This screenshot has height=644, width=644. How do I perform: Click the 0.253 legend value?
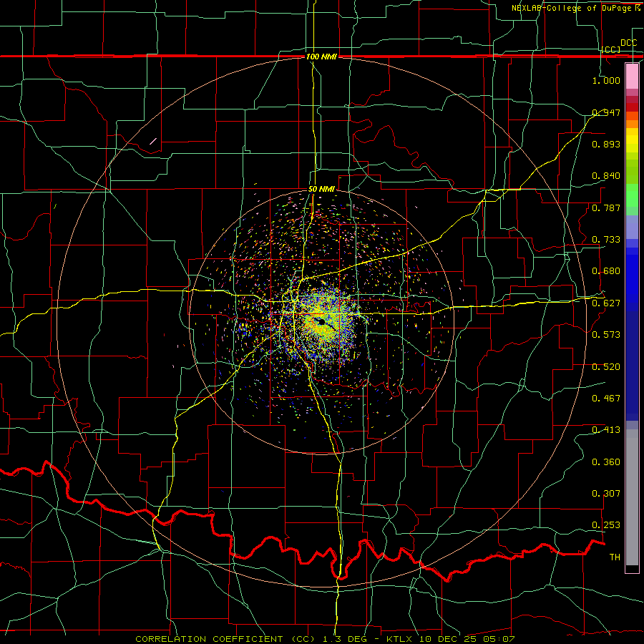coord(606,525)
